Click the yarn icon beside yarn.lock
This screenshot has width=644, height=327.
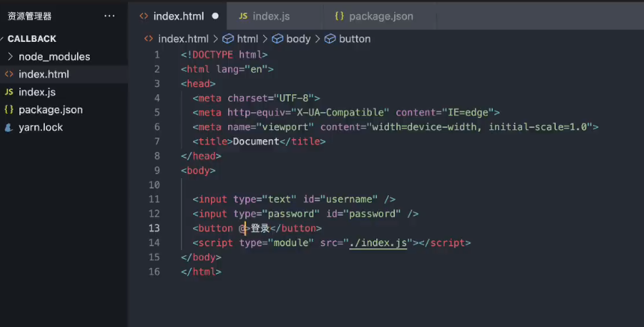click(9, 127)
